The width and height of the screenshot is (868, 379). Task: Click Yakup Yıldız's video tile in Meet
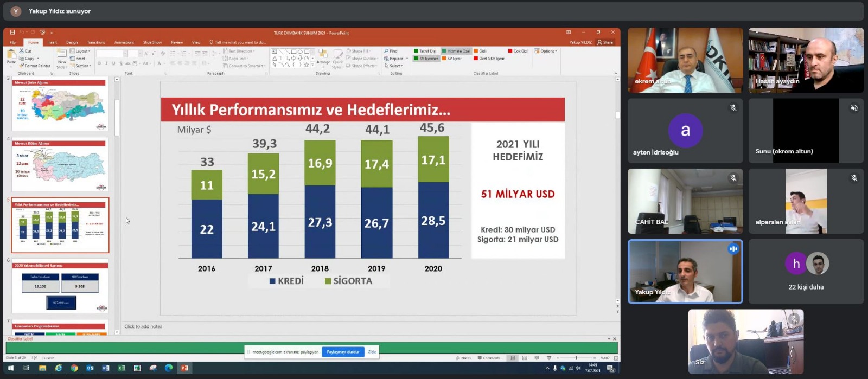685,271
